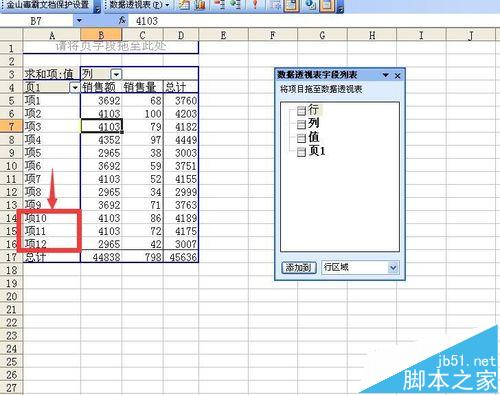The image size is (500, 395).
Task: Click cell with value 86
Action: pyautogui.click(x=142, y=218)
